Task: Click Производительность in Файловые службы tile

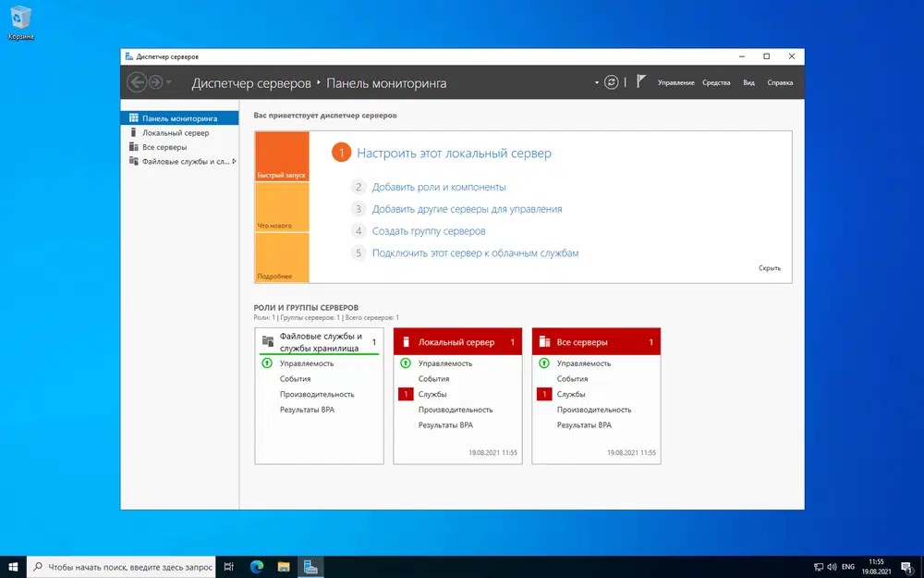Action: tap(316, 394)
